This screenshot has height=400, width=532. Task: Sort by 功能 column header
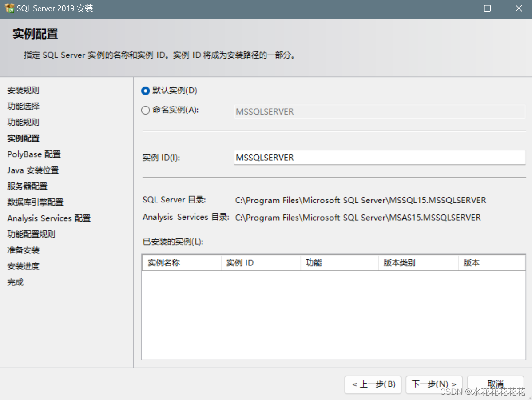pyautogui.click(x=340, y=263)
